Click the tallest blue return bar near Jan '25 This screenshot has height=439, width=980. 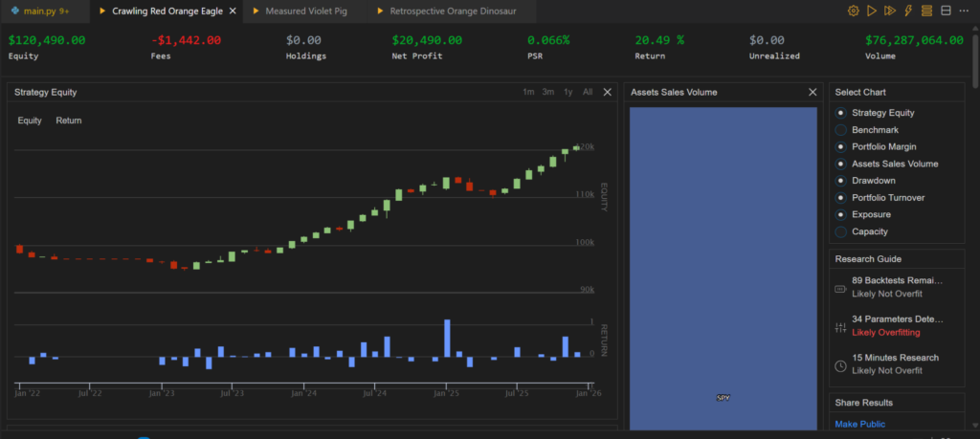447,338
